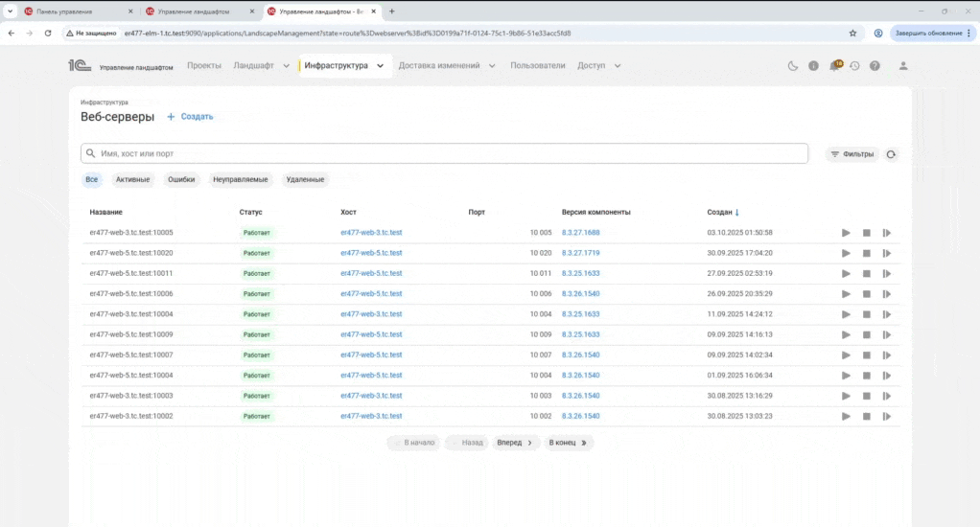Open the Проекты menu item
The height and width of the screenshot is (527, 980).
click(204, 66)
